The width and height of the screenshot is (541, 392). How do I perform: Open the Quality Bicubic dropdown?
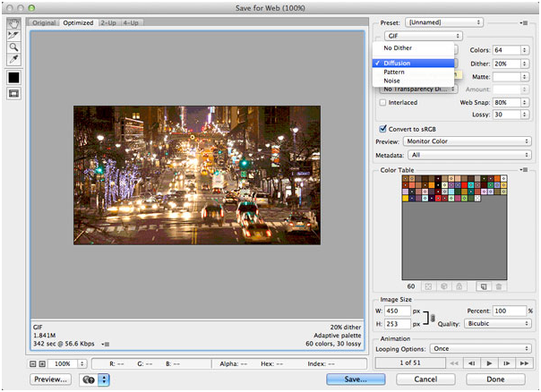pos(497,323)
